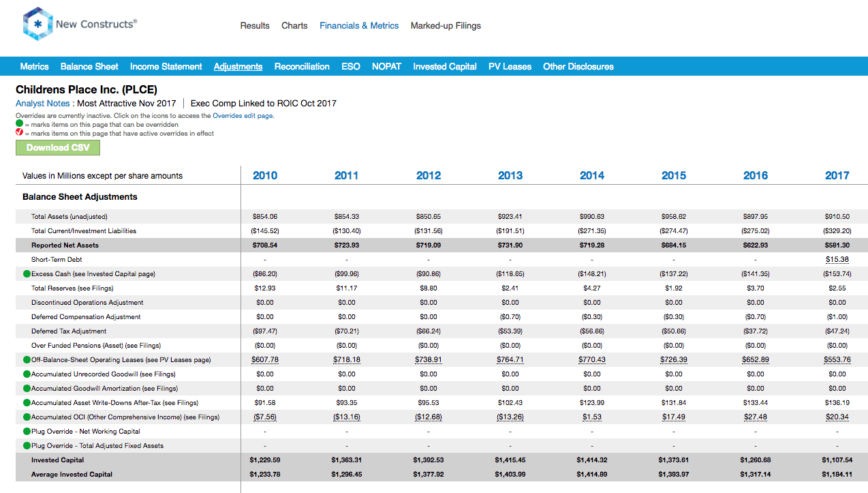Screen dimensions: 868x493
Task: Open the NOPAT tab
Action: point(386,67)
